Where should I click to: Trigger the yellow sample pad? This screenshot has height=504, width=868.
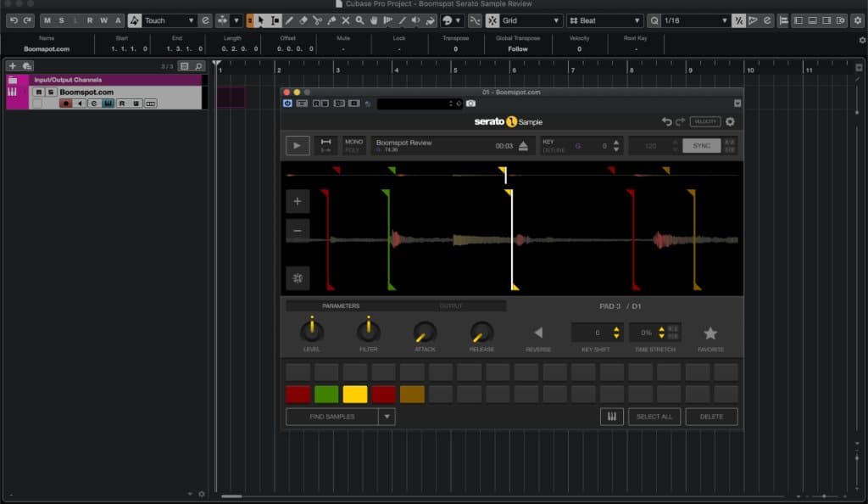pyautogui.click(x=355, y=395)
